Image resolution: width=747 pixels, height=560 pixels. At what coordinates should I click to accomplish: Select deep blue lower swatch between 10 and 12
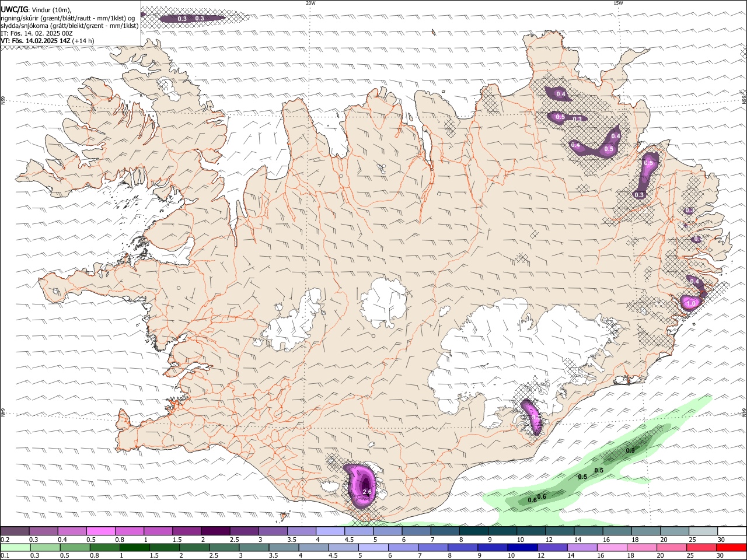(522, 547)
